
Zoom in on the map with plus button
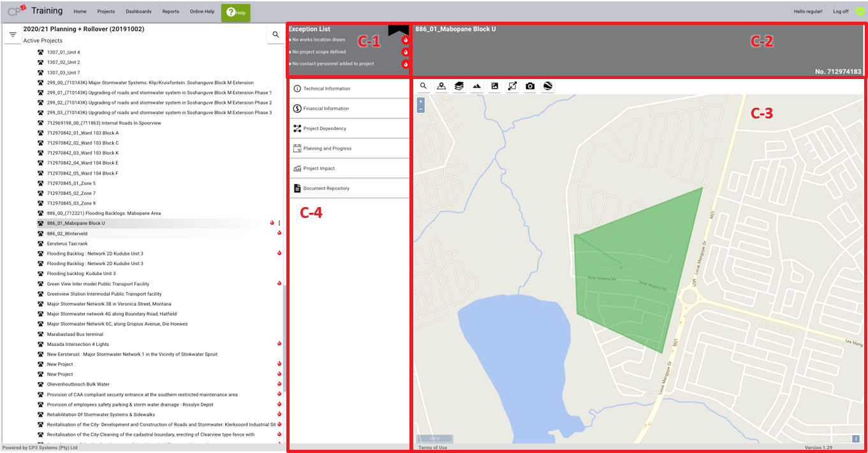click(x=421, y=101)
